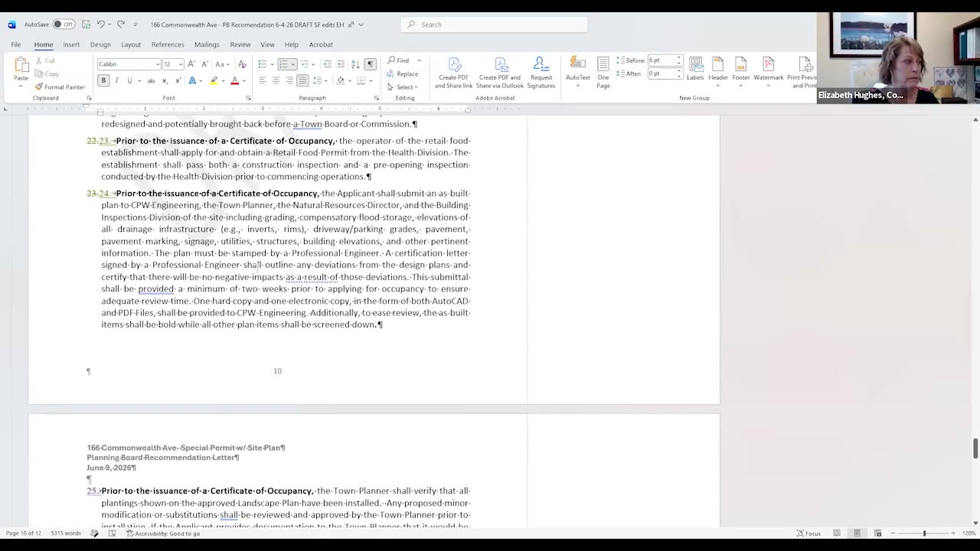Switch to the Design tab
This screenshot has height=551, width=980.
pyautogui.click(x=100, y=44)
